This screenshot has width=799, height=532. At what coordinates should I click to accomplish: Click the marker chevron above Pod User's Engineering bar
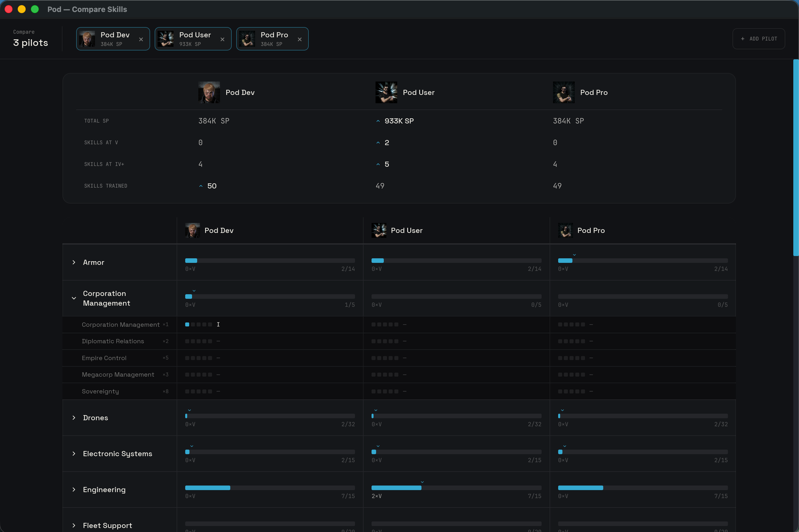tap(422, 482)
